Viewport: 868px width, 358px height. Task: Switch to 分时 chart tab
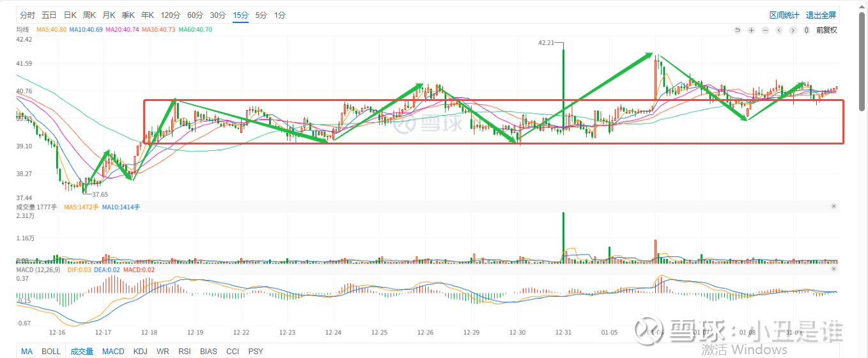point(27,15)
